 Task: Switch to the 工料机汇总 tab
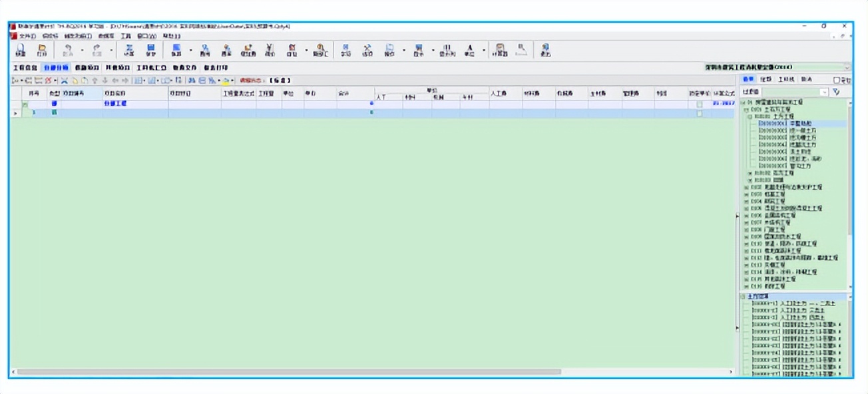tap(152, 68)
